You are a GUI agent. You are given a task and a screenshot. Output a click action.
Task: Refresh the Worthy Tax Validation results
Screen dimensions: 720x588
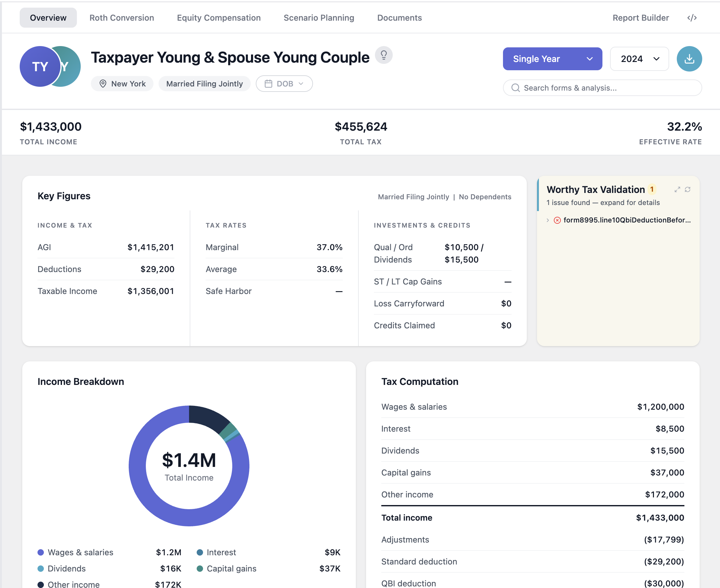coord(688,189)
